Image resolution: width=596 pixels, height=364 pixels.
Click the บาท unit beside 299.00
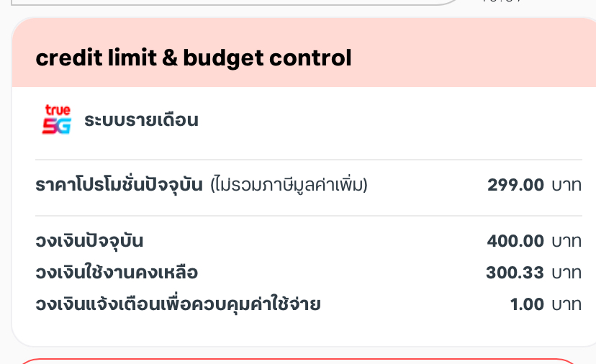tap(566, 186)
